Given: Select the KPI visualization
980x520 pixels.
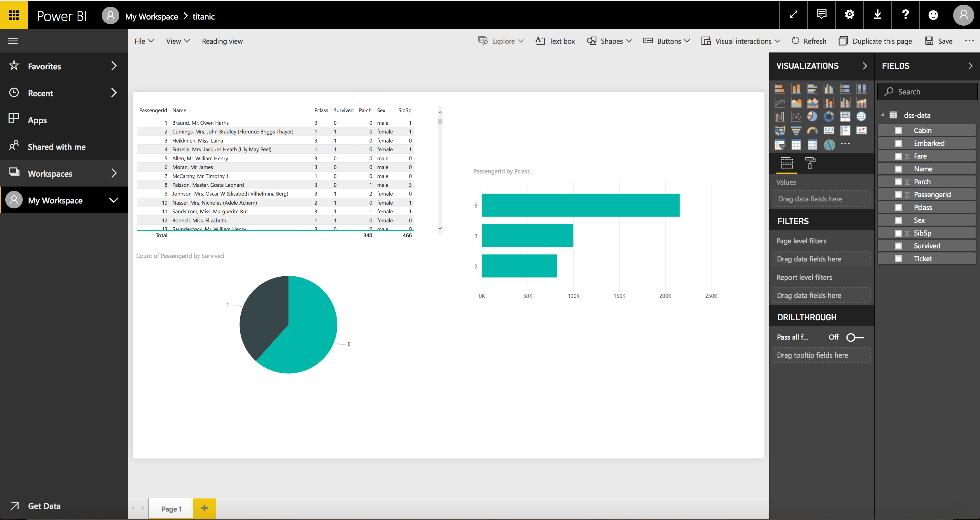Looking at the screenshot, I should tap(861, 131).
